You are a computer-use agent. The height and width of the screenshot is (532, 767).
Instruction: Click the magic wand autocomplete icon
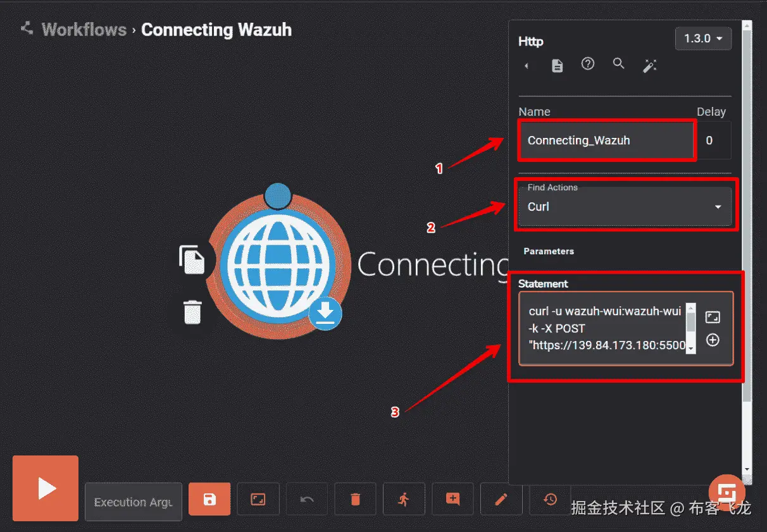(650, 65)
